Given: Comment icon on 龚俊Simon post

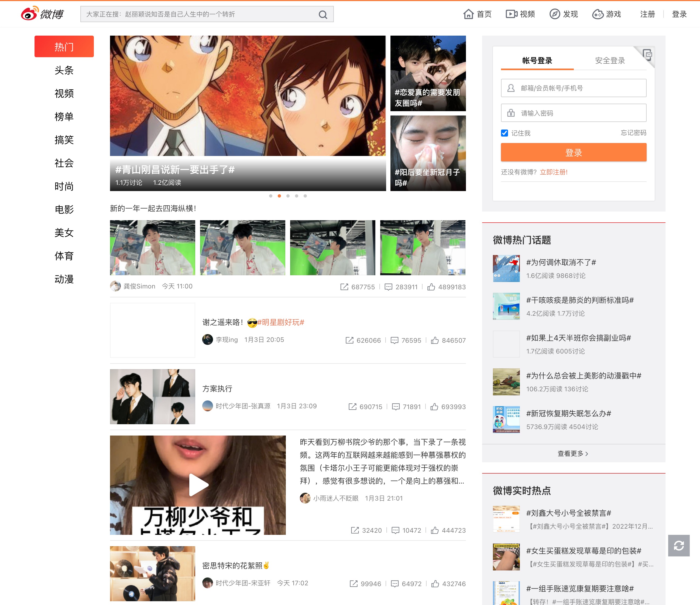Looking at the screenshot, I should [389, 287].
